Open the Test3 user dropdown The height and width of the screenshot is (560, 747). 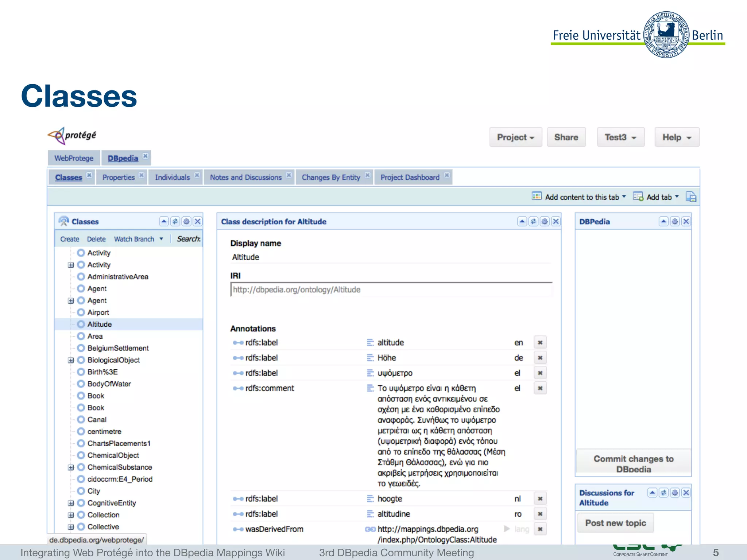click(621, 137)
